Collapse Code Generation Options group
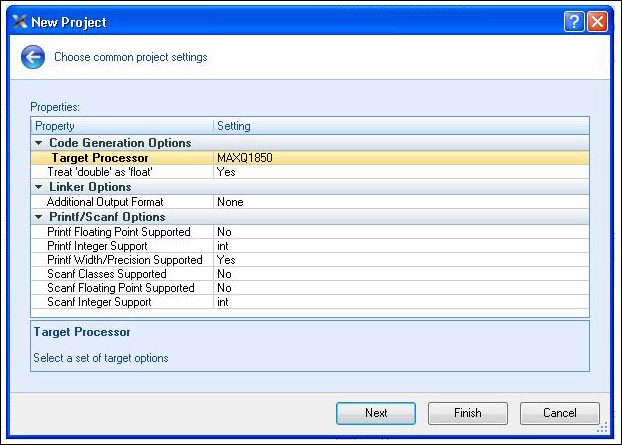The height and width of the screenshot is (445, 622). click(x=39, y=143)
